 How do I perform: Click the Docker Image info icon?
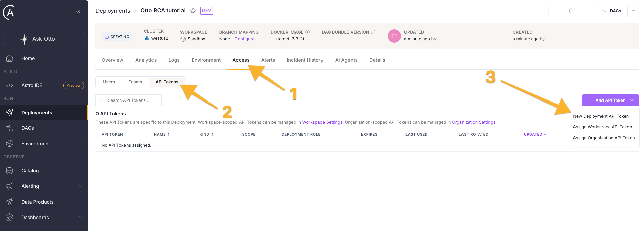[308, 32]
